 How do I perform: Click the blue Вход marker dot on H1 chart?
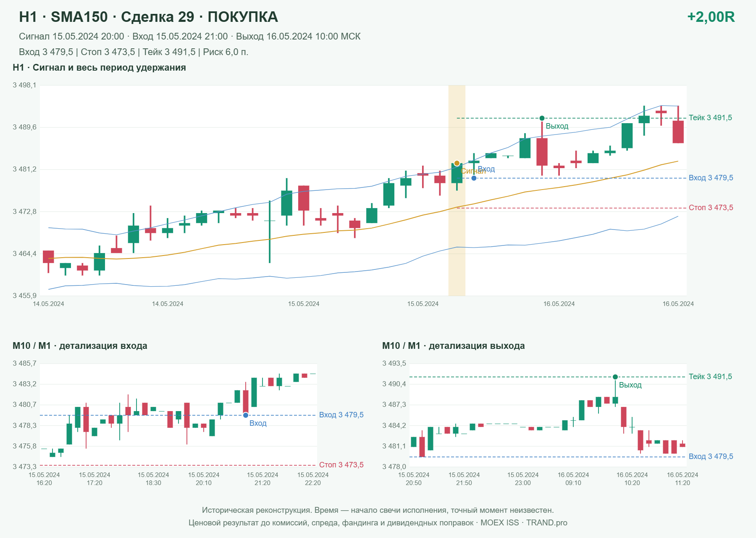(x=474, y=178)
